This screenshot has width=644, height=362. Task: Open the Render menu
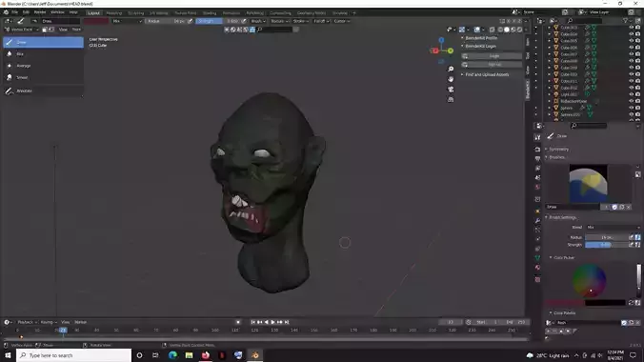click(x=40, y=12)
